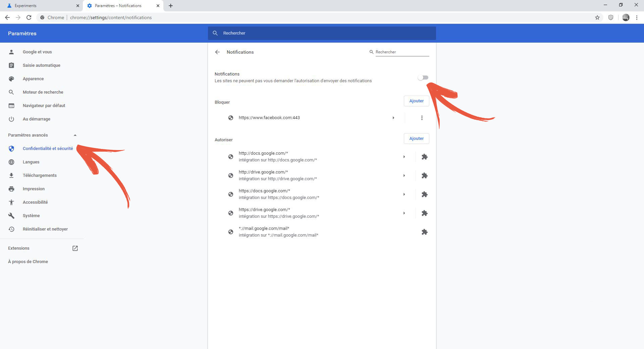This screenshot has height=349, width=644.
Task: Expand details for https://docs.google.com/*
Action: [404, 194]
